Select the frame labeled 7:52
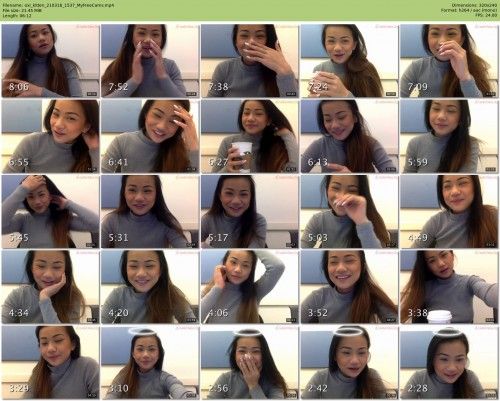Screen dimensions: 500x401 click(x=150, y=60)
